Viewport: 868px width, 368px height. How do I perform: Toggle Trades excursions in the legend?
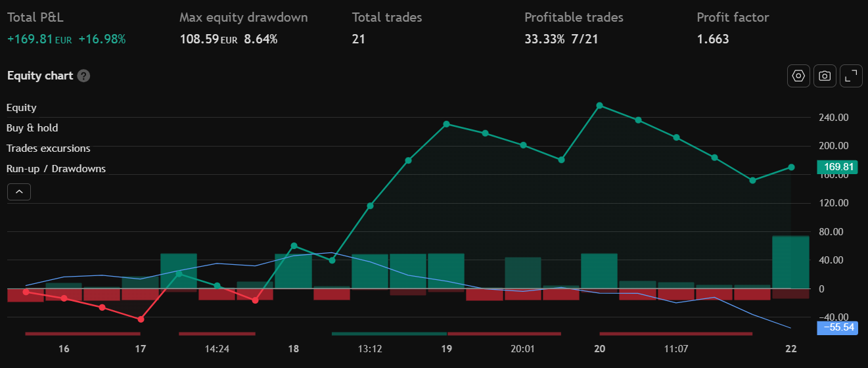click(49, 149)
